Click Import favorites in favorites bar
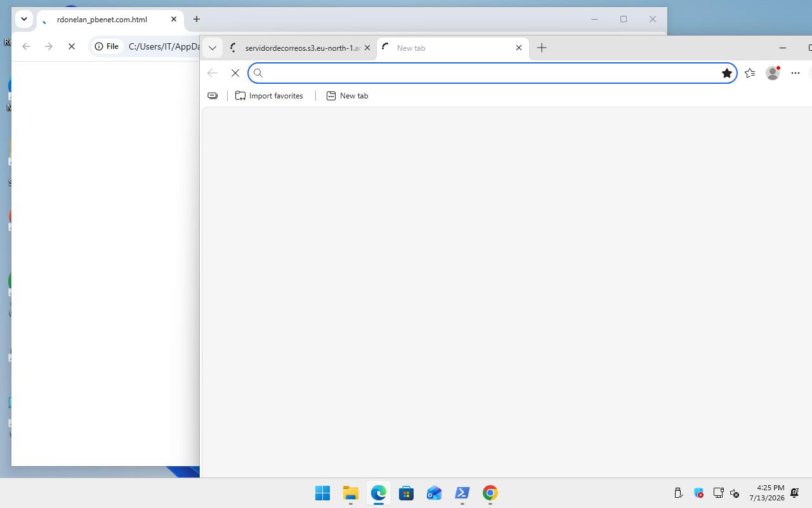 269,96
